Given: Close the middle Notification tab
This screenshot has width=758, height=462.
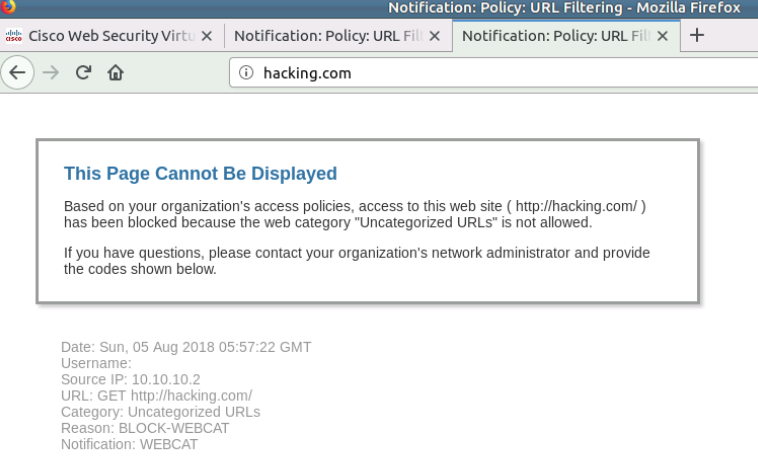Looking at the screenshot, I should (434, 35).
